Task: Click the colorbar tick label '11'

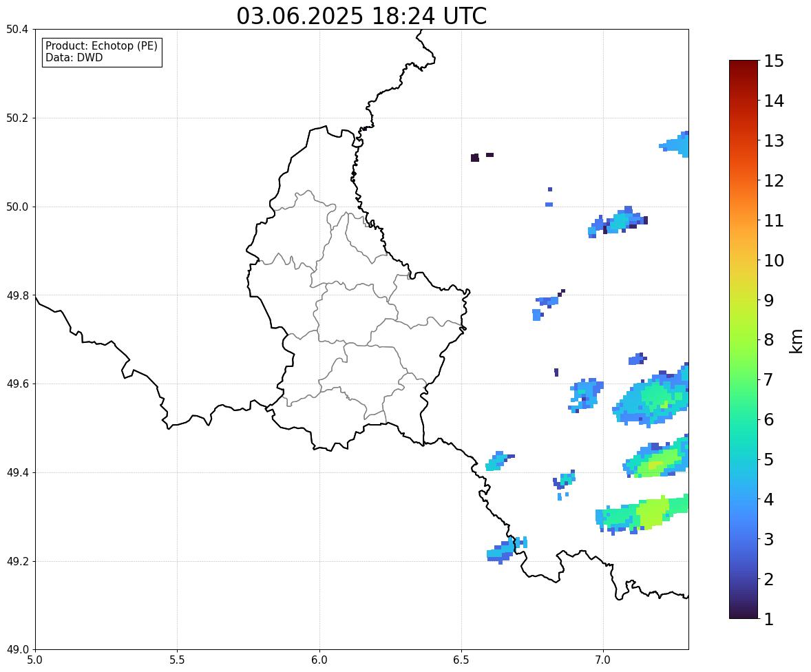Action: (774, 220)
